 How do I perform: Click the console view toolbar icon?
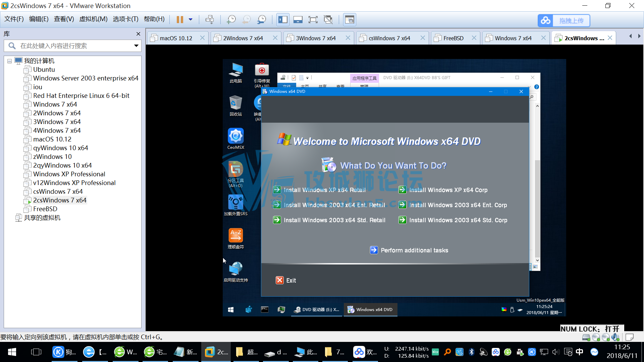point(350,19)
